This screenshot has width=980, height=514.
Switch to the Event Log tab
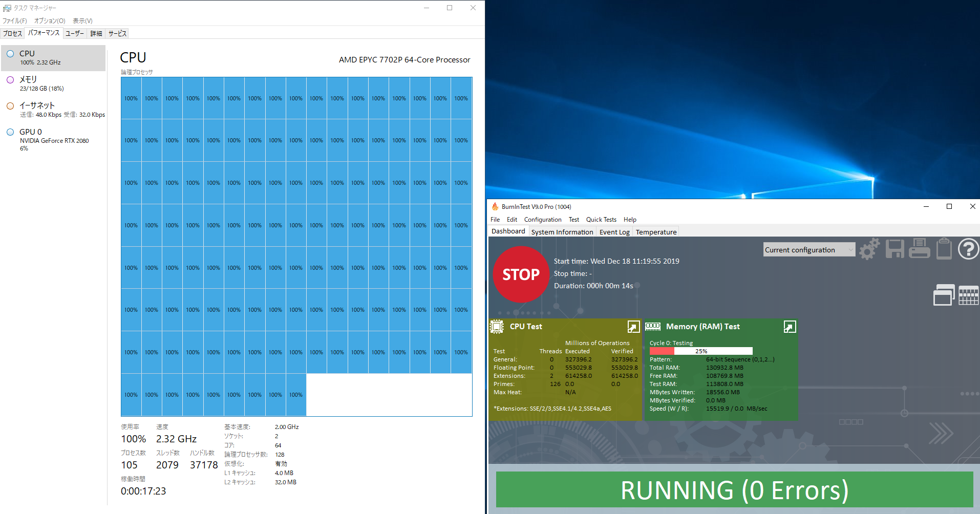pos(614,232)
